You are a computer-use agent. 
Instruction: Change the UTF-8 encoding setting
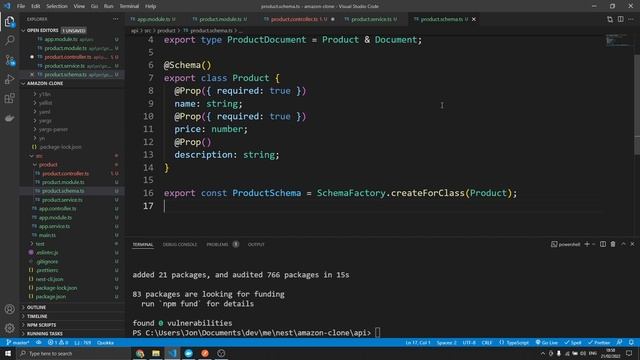(x=469, y=342)
